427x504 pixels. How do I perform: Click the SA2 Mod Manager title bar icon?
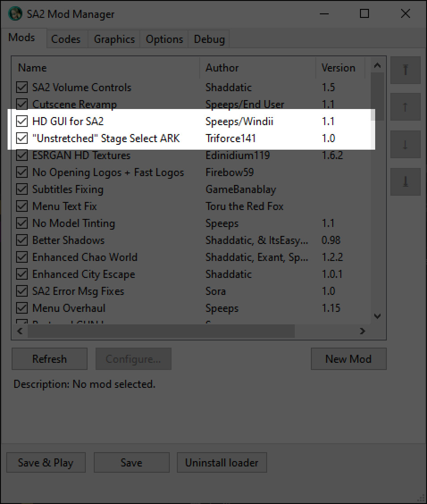coord(15,14)
